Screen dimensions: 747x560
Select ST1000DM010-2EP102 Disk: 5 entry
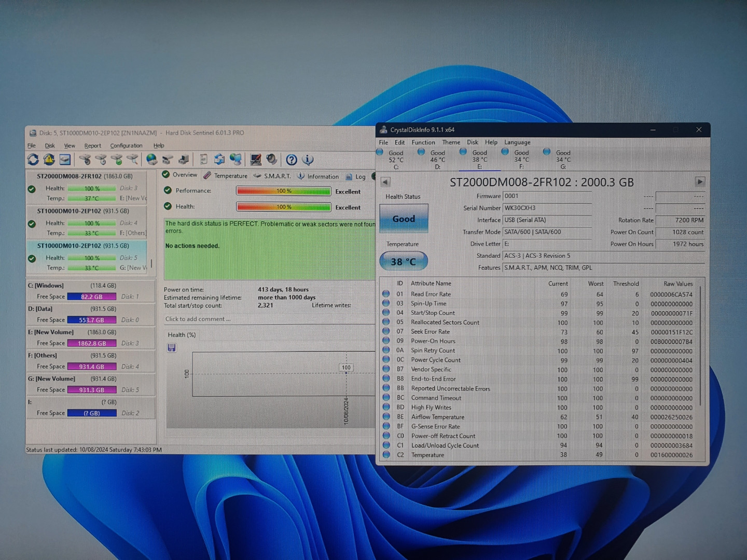[x=87, y=257]
